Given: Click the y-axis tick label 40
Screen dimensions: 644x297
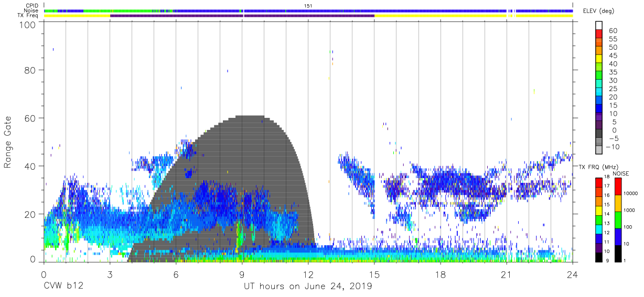Looking at the screenshot, I should (31, 166).
